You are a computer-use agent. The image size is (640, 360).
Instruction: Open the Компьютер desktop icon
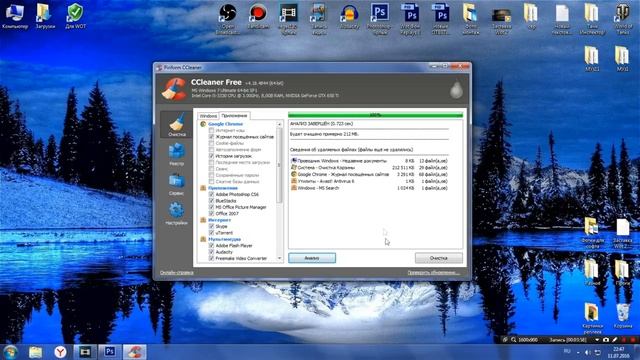click(x=15, y=16)
